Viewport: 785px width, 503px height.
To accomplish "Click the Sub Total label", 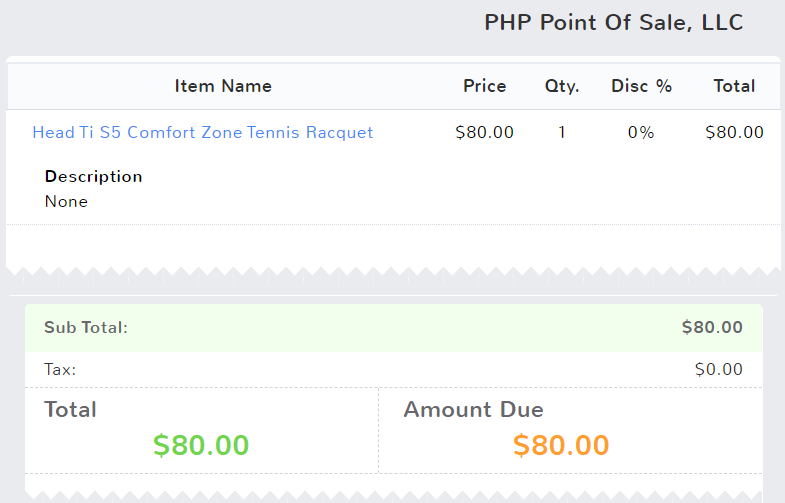I will coord(86,327).
